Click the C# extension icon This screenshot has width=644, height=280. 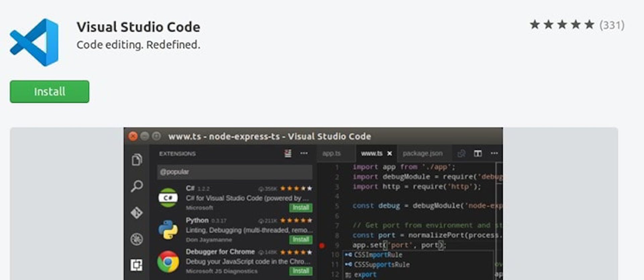tap(168, 198)
